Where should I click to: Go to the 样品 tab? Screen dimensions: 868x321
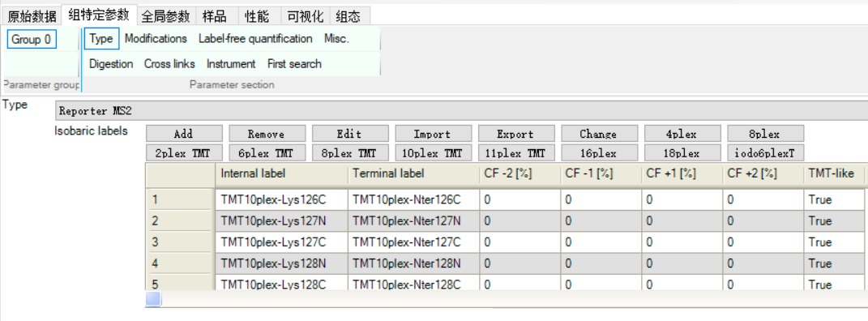coord(214,16)
